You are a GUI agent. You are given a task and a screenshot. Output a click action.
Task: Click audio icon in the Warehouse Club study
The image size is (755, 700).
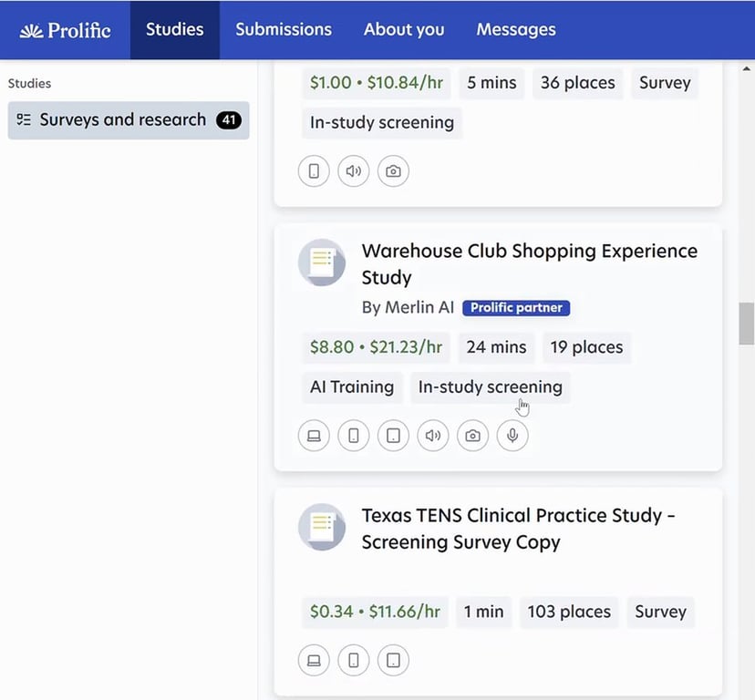433,436
